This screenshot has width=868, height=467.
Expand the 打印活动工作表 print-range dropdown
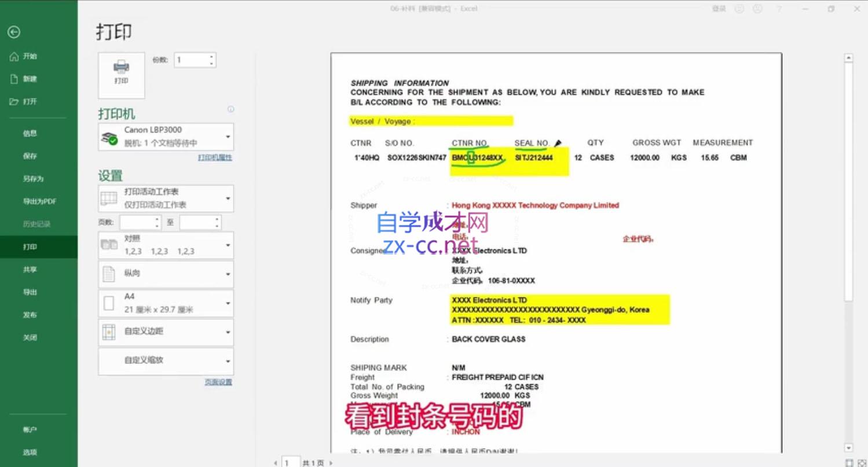(x=166, y=198)
